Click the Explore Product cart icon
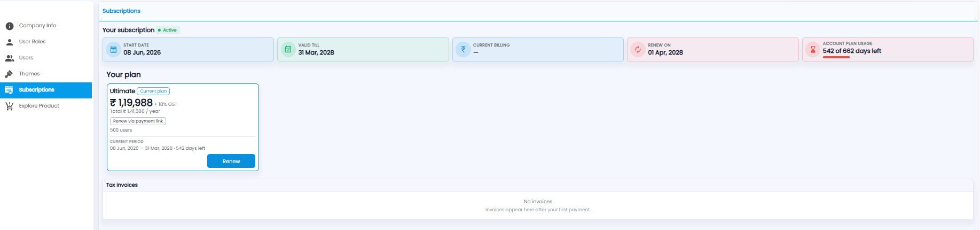980x230 pixels. [9, 106]
